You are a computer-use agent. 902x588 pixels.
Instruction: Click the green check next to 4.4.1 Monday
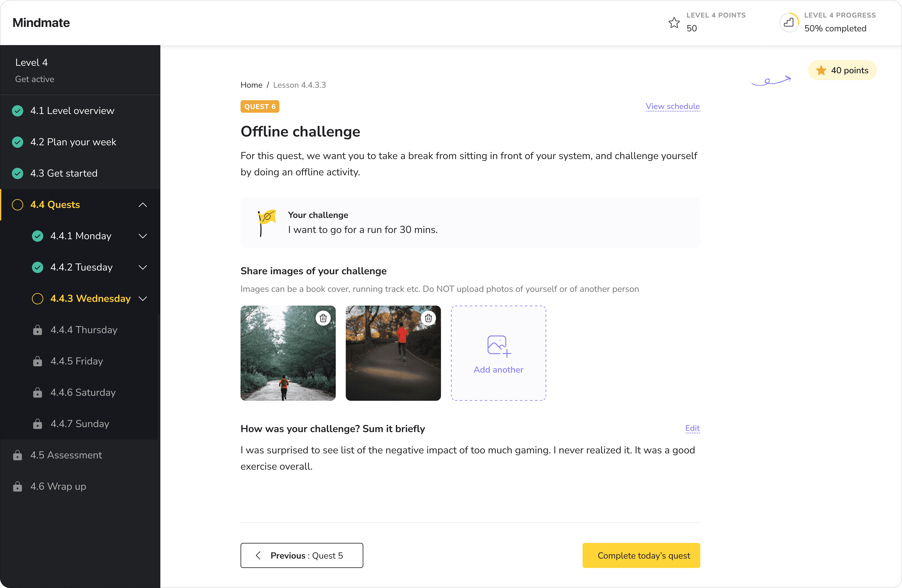pos(38,236)
